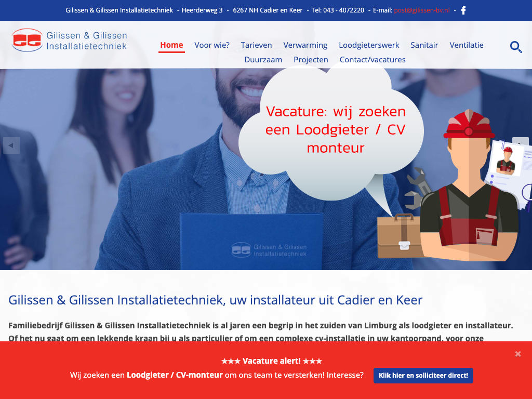View the Projecten page

click(x=311, y=60)
